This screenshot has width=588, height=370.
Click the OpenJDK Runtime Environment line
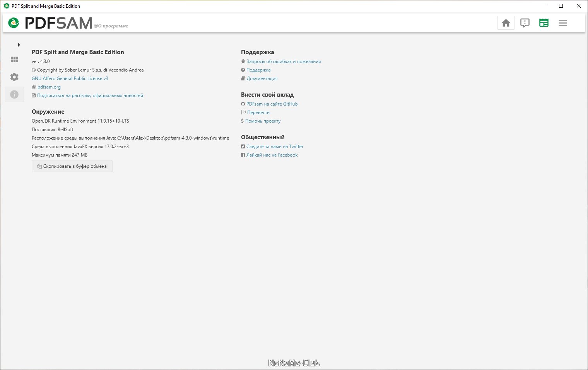[80, 121]
